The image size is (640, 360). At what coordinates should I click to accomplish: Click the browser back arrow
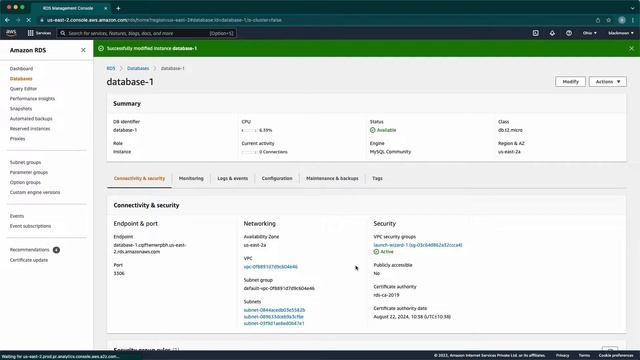[7, 20]
